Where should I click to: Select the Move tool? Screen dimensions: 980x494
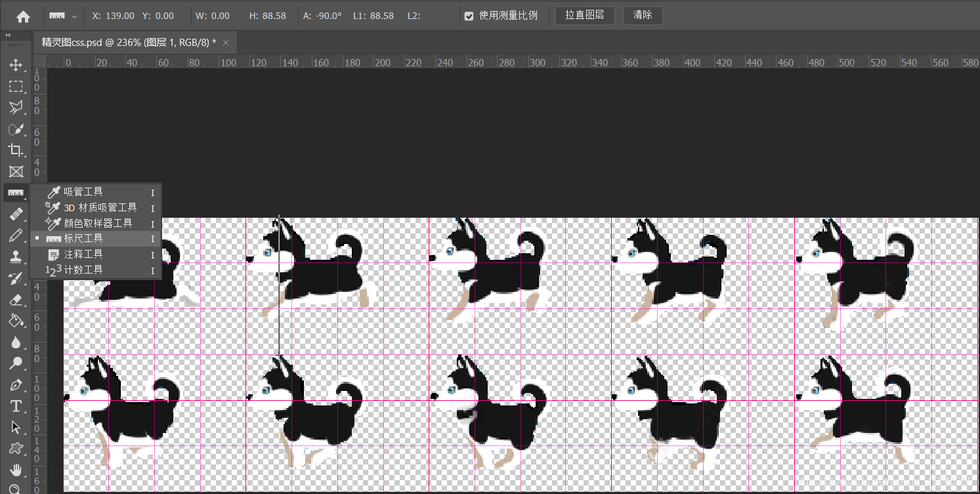[16, 65]
